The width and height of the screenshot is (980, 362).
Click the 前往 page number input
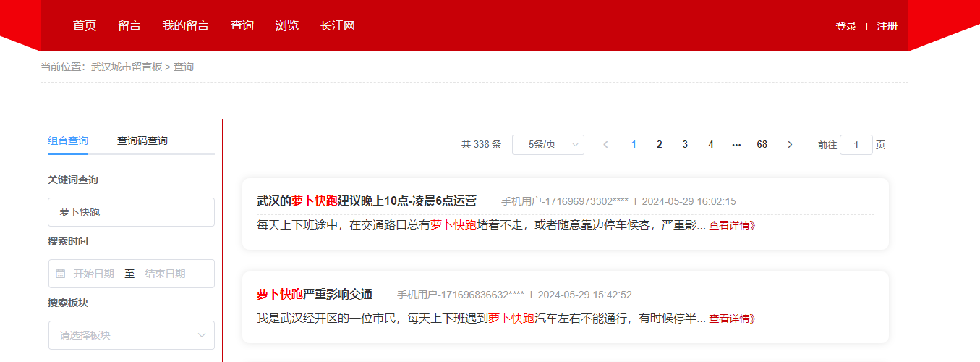[856, 145]
